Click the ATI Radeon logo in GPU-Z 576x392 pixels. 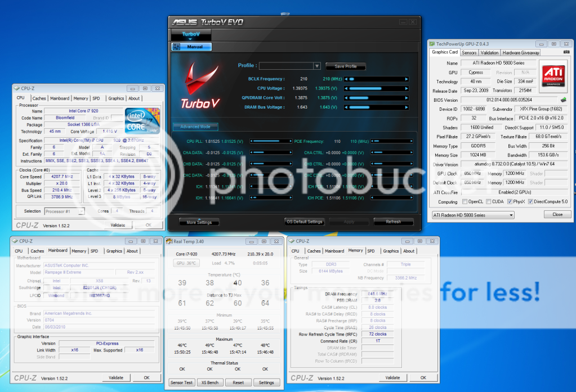tap(553, 75)
